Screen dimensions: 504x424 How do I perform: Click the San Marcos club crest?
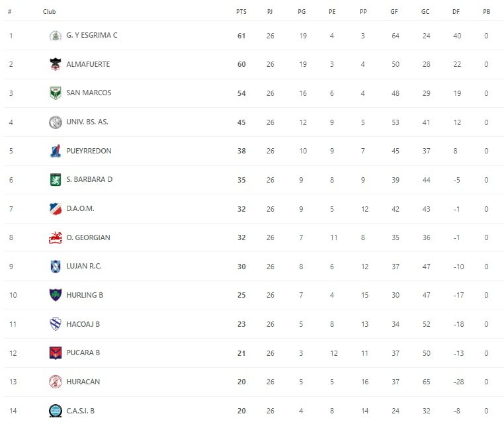pos(56,93)
